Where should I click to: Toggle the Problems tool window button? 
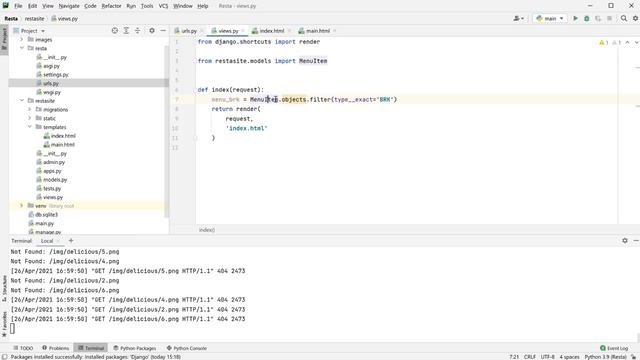coord(56,348)
